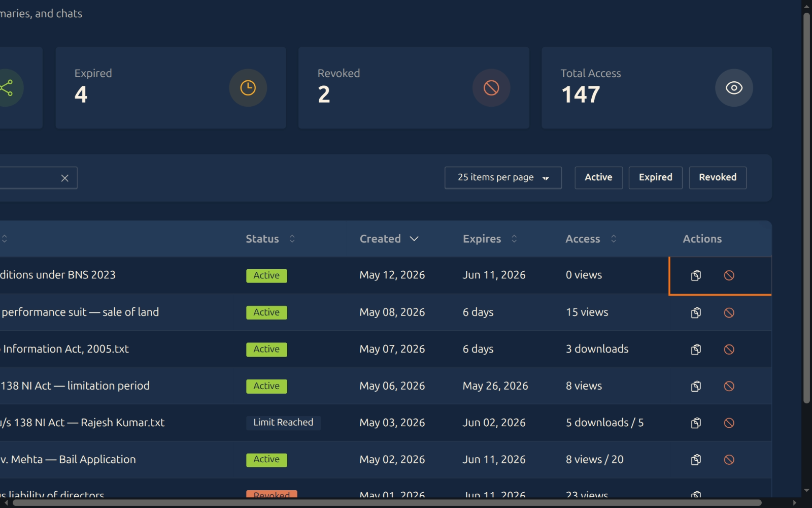Screen dimensions: 812x508
Task: Revoke the Rajesh Kumar.txt share
Action: click(729, 423)
